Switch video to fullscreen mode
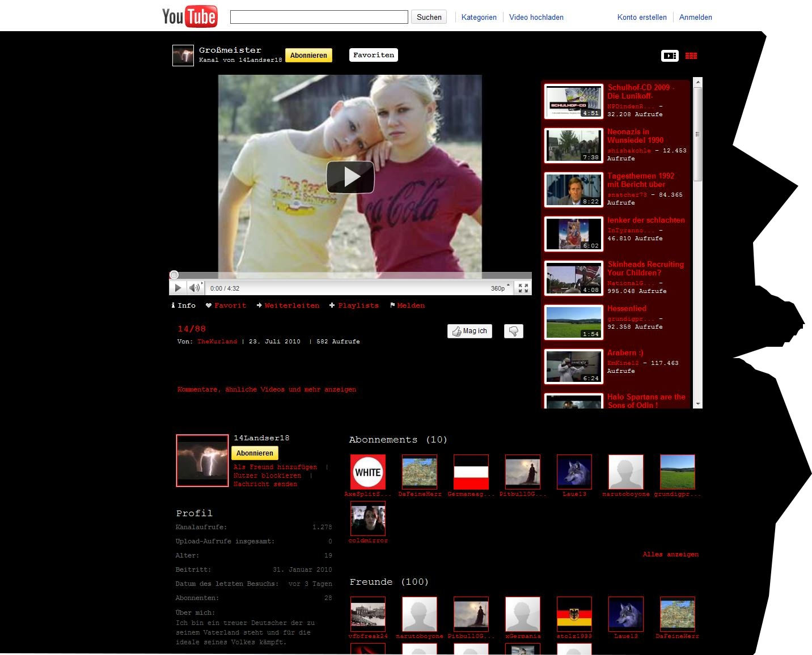 coord(523,288)
